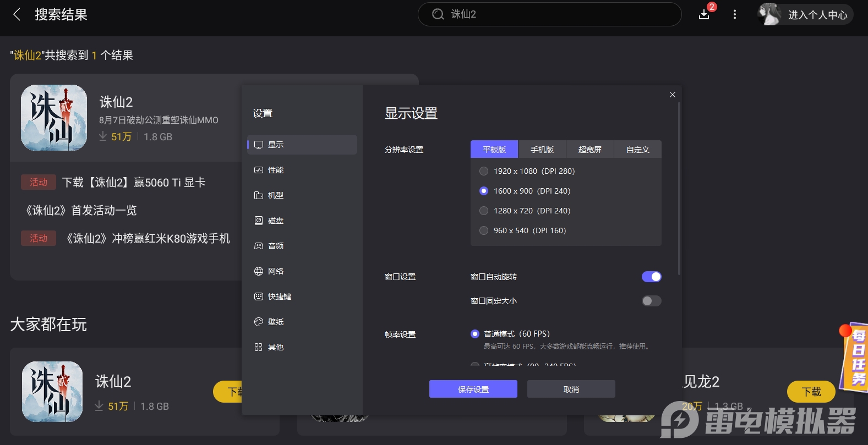
Task: Switch to 超宽屏 resolution tab
Action: (x=590, y=150)
